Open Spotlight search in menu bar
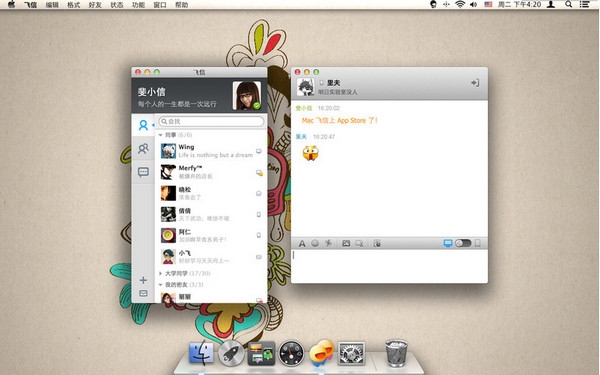 pyautogui.click(x=569, y=5)
